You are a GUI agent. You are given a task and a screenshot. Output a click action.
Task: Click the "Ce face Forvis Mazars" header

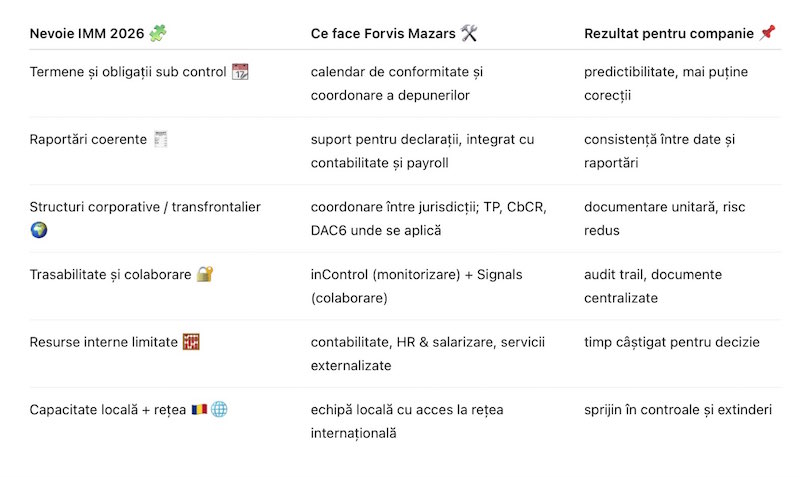383,34
